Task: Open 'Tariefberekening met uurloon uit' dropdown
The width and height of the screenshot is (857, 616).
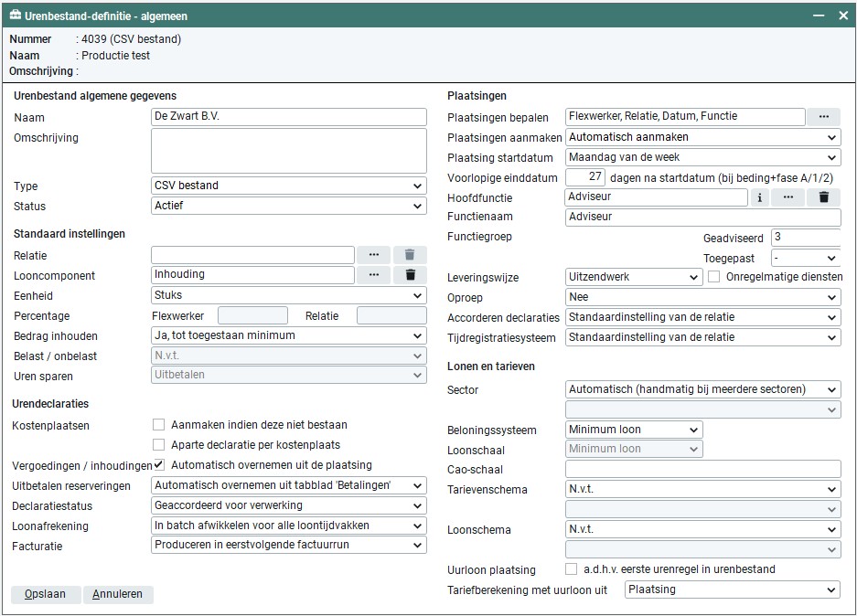Action: click(733, 589)
